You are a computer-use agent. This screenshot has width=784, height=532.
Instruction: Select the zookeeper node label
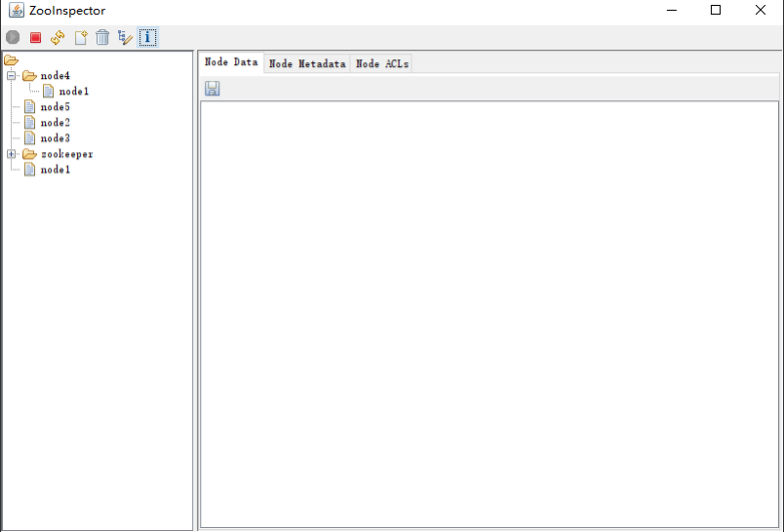pyautogui.click(x=67, y=154)
